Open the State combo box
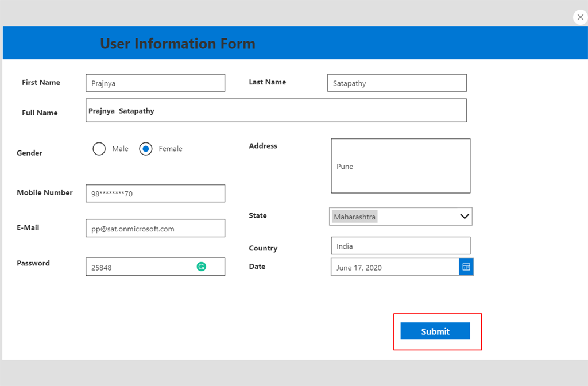 pos(400,216)
